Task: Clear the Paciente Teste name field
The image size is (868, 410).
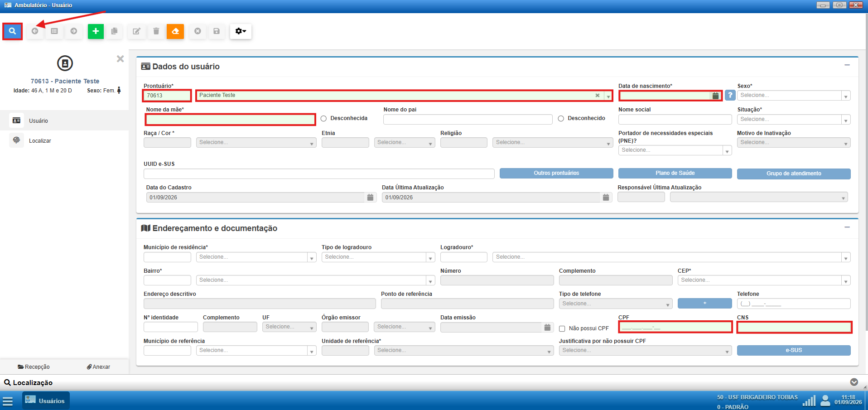Action: click(598, 96)
